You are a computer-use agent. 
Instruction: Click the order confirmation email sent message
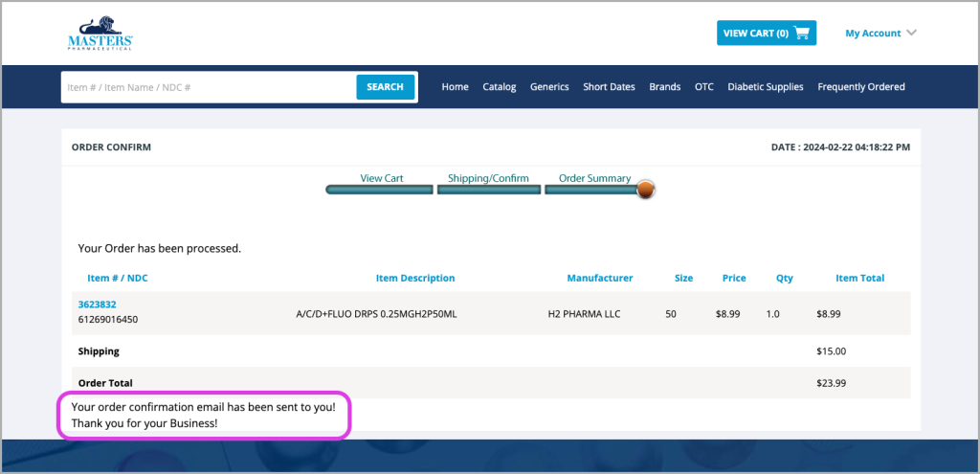(x=204, y=407)
